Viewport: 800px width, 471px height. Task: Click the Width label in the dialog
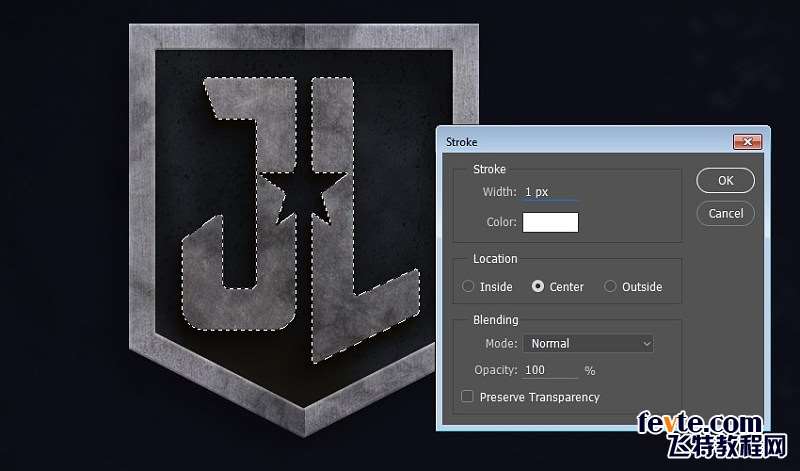coord(498,192)
